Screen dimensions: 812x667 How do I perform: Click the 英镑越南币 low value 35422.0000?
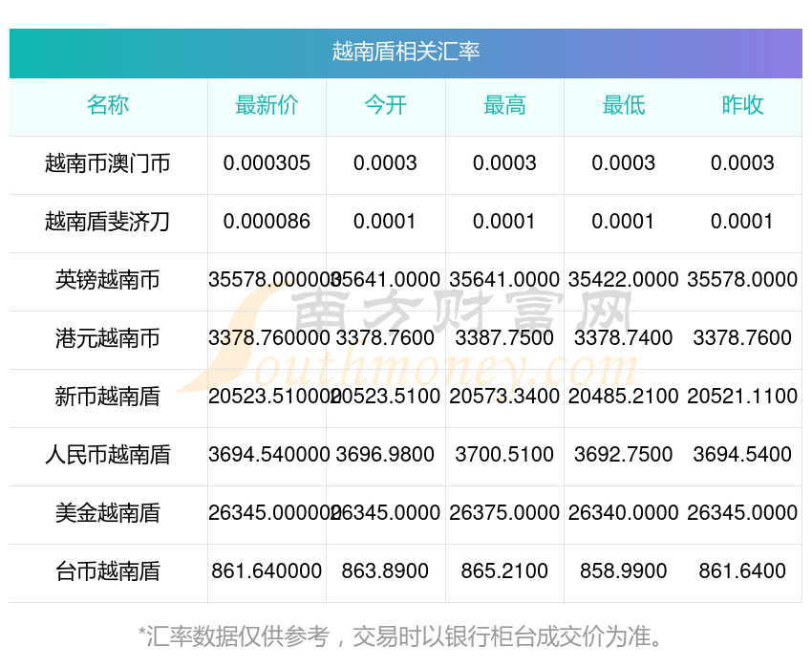(x=624, y=280)
